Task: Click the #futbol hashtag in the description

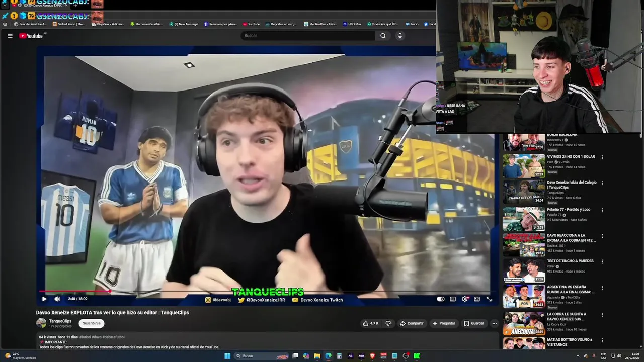Action: (x=85, y=337)
